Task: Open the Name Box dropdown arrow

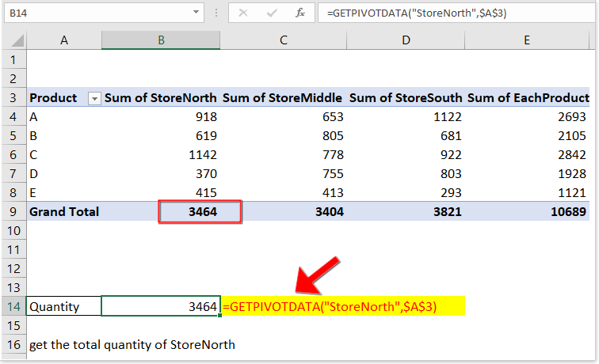Action: click(x=196, y=13)
